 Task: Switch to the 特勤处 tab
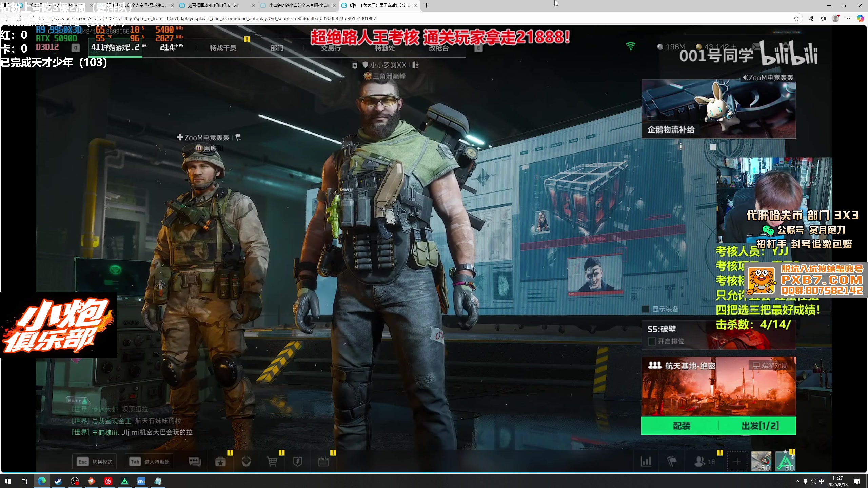click(385, 48)
